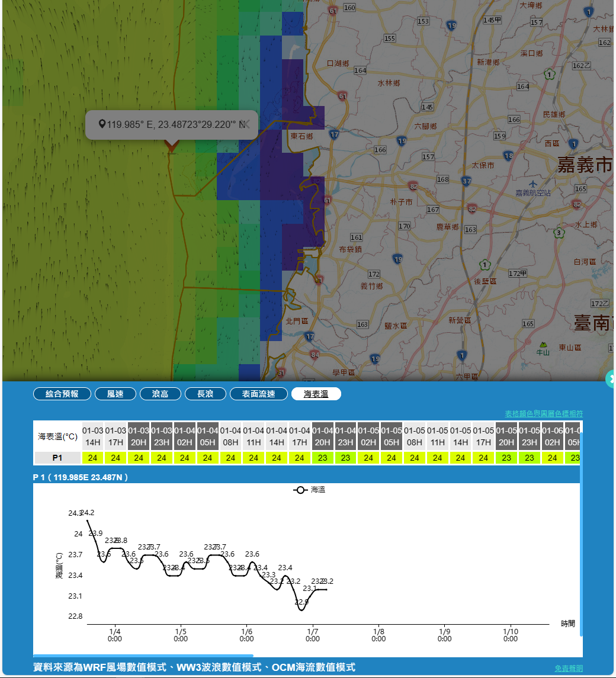Screen dimensions: 616x678
Task: Open 表格顏色與圖層色標相符 link
Action: [543, 413]
